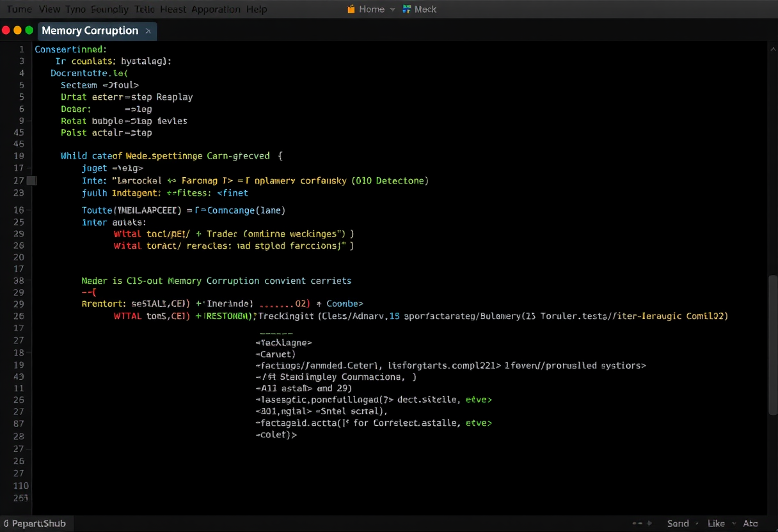
Task: Click the word 'Reaplay' in the code
Action: point(174,97)
